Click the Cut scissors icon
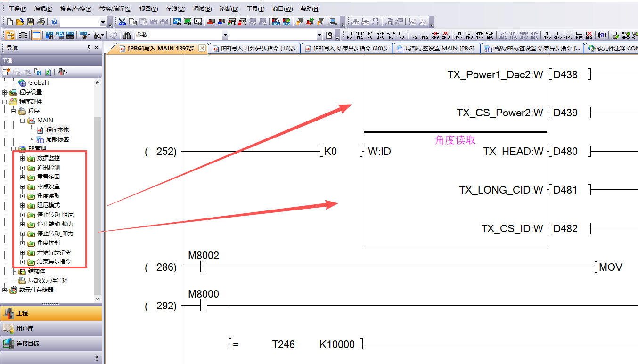 122,22
